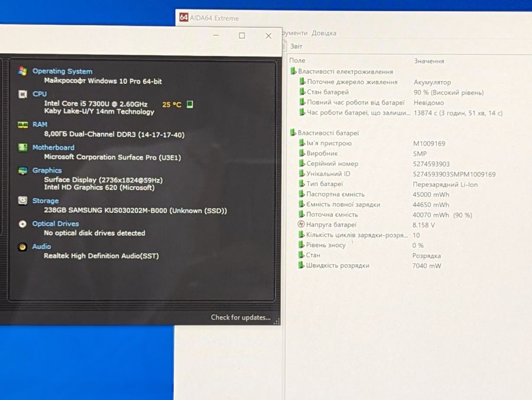The image size is (532, 400).
Task: Click the icon beside Властивості батареї heading
Action: [293, 132]
